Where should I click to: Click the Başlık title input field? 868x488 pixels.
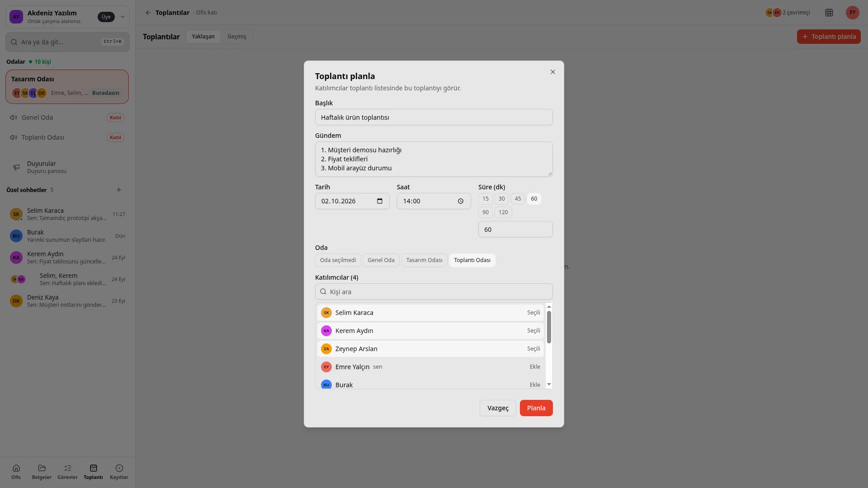[x=434, y=117]
